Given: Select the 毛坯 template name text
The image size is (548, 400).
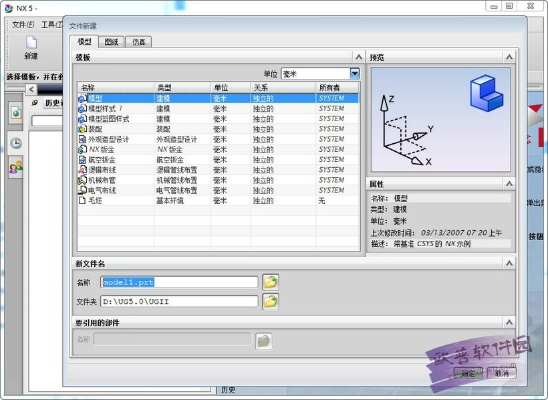Looking at the screenshot, I should tap(95, 201).
